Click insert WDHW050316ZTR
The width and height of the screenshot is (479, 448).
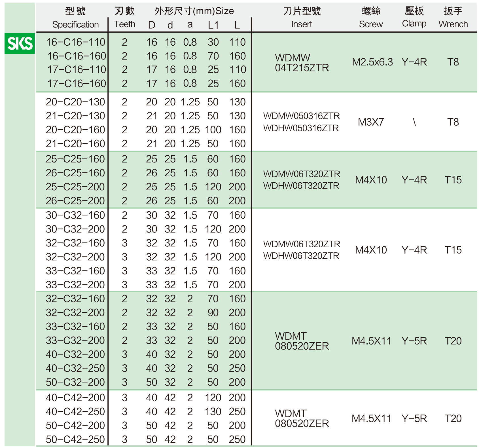pyautogui.click(x=301, y=128)
